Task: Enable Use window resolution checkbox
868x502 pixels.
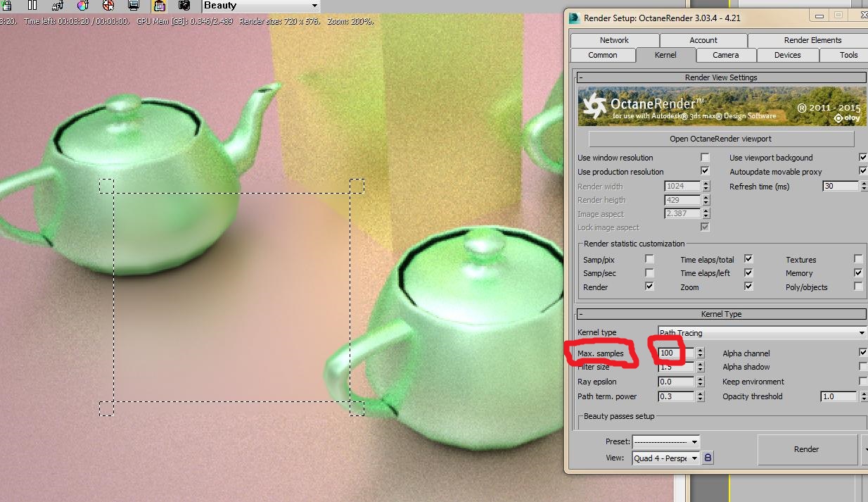Action: (x=705, y=158)
